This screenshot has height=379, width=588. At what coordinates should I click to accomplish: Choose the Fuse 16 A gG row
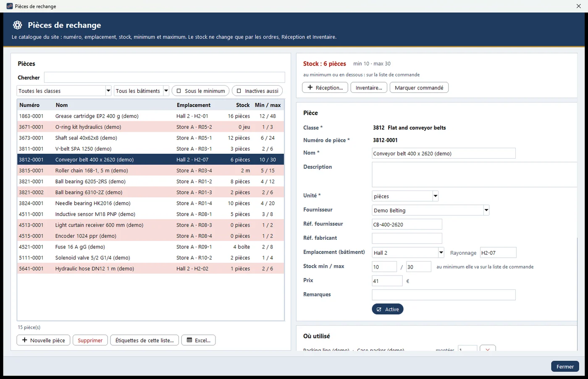point(151,247)
